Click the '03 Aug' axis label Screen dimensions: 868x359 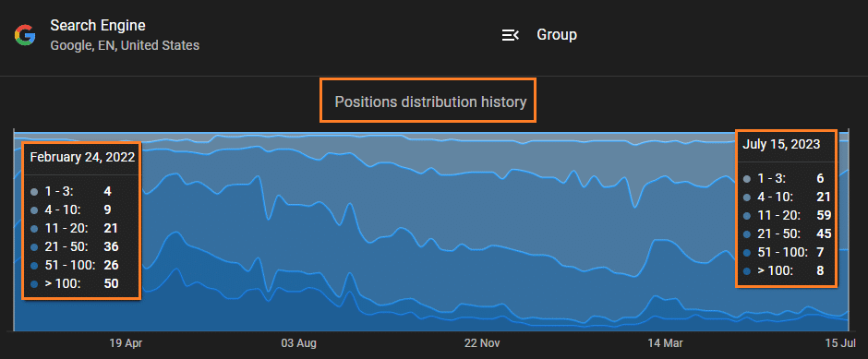pyautogui.click(x=299, y=343)
